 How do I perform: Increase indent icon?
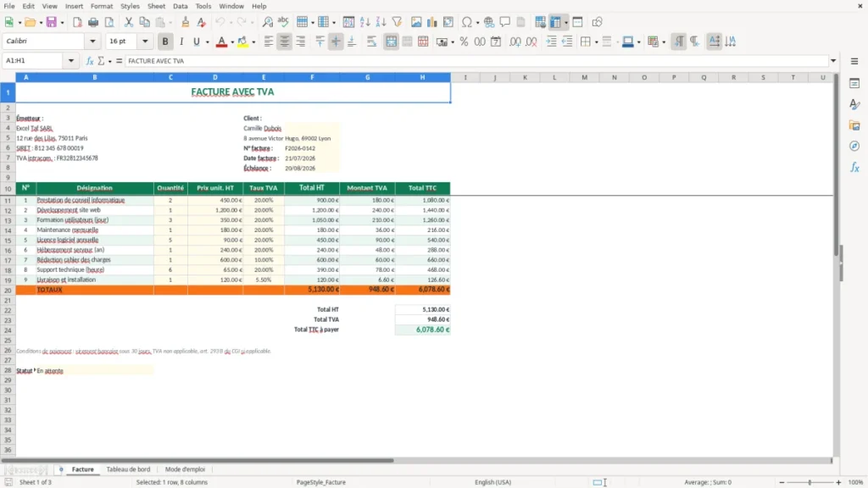pyautogui.click(x=551, y=42)
